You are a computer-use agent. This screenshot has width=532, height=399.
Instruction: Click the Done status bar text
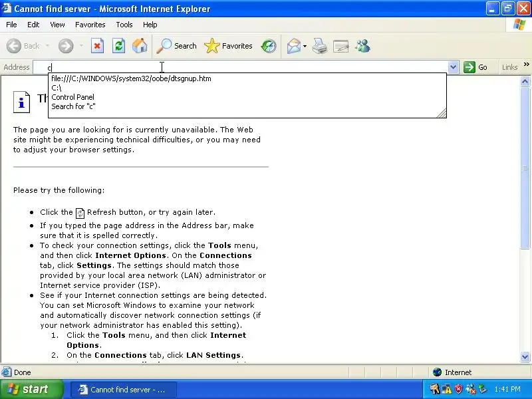(x=23, y=372)
